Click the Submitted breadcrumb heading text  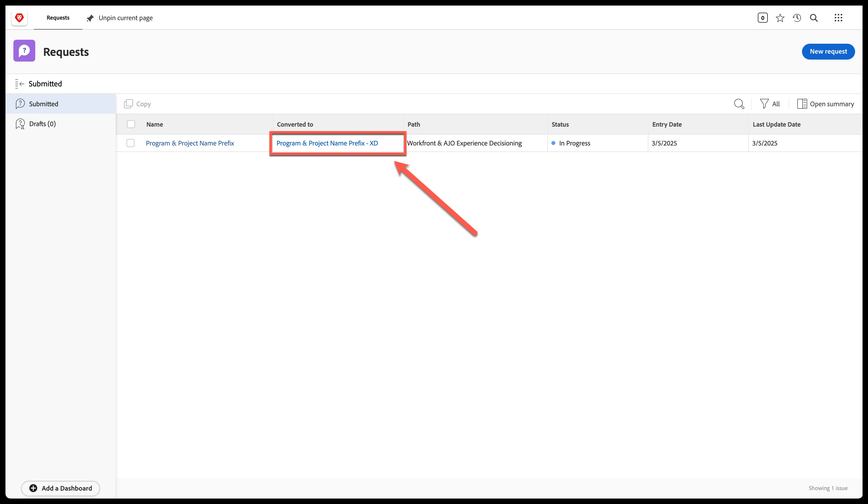click(45, 84)
